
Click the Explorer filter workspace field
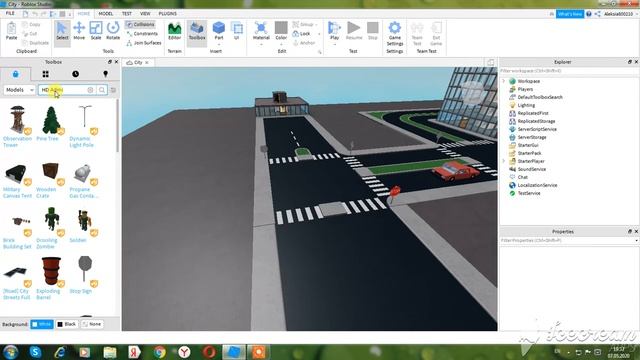click(x=569, y=71)
